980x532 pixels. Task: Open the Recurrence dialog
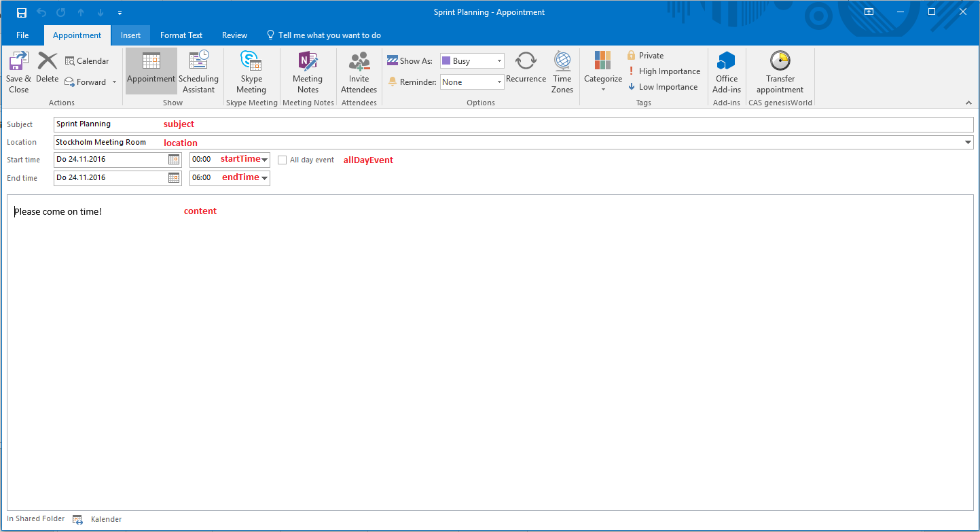coord(526,71)
